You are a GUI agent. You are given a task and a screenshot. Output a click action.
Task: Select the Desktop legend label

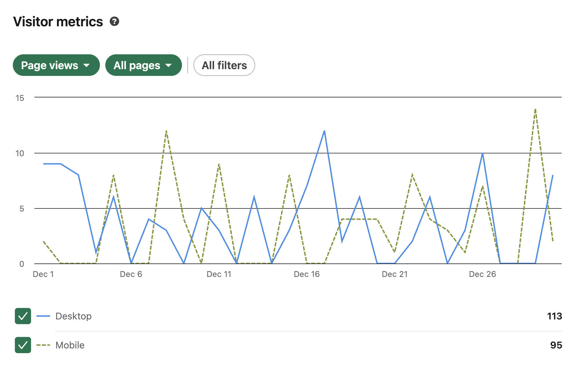(74, 316)
